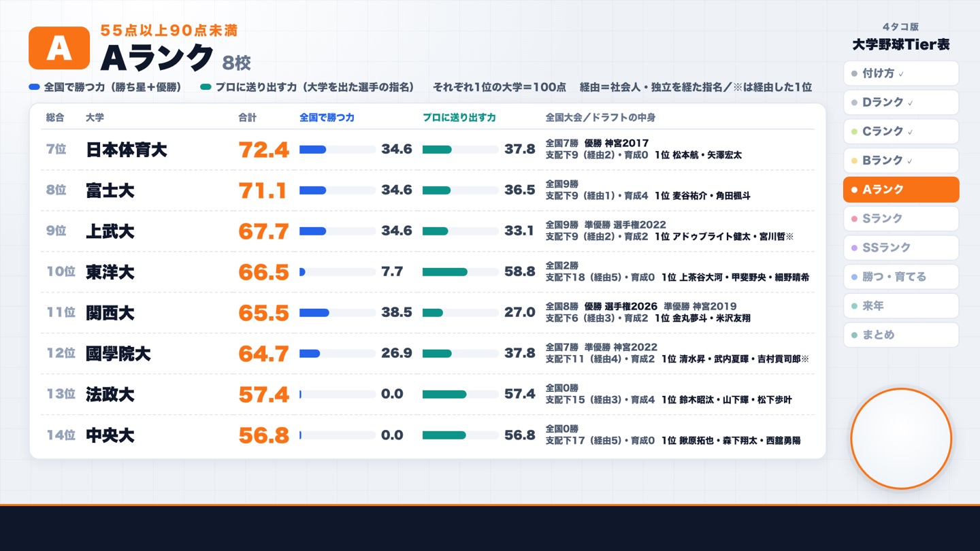Click the blue win-power bar for 日本体育大
Screen dimensions: 980x551
tap(338, 150)
